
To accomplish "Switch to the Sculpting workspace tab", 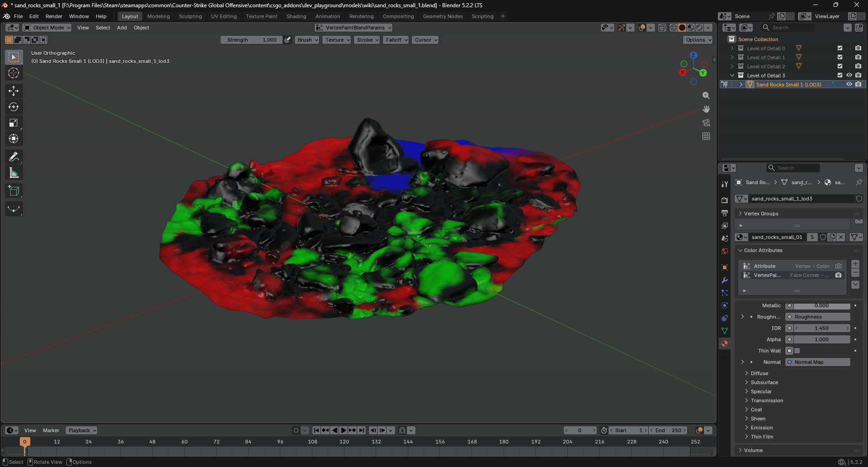I will point(190,16).
